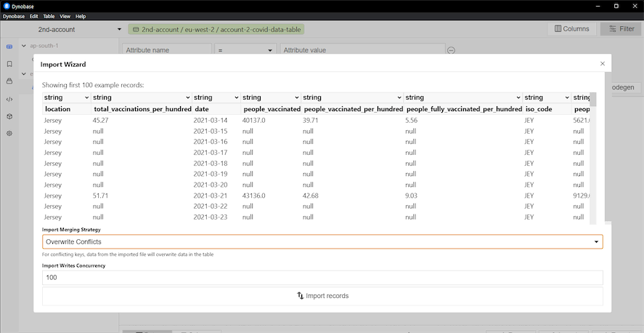This screenshot has height=333, width=644.
Task: Click the 45.27 total vaccinations cell
Action: click(101, 121)
